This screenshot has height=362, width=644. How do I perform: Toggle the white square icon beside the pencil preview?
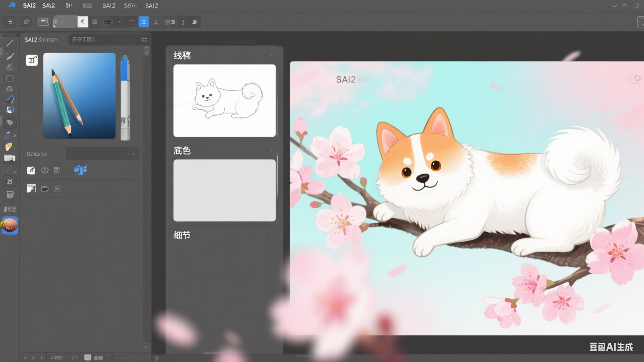32,60
